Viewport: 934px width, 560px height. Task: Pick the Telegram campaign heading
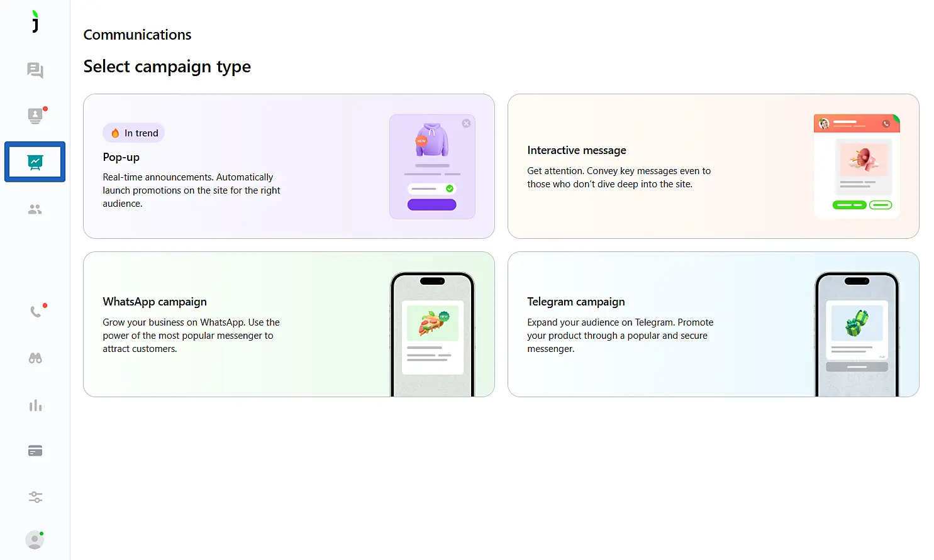(x=576, y=302)
